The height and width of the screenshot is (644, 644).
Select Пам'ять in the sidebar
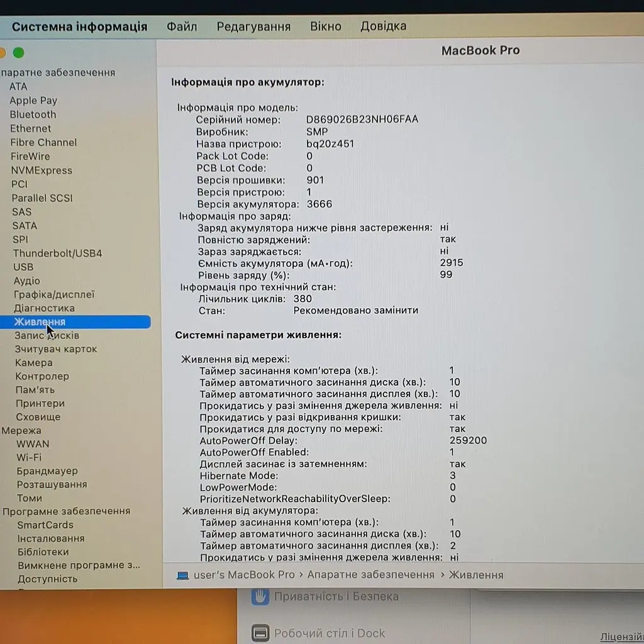pos(35,389)
